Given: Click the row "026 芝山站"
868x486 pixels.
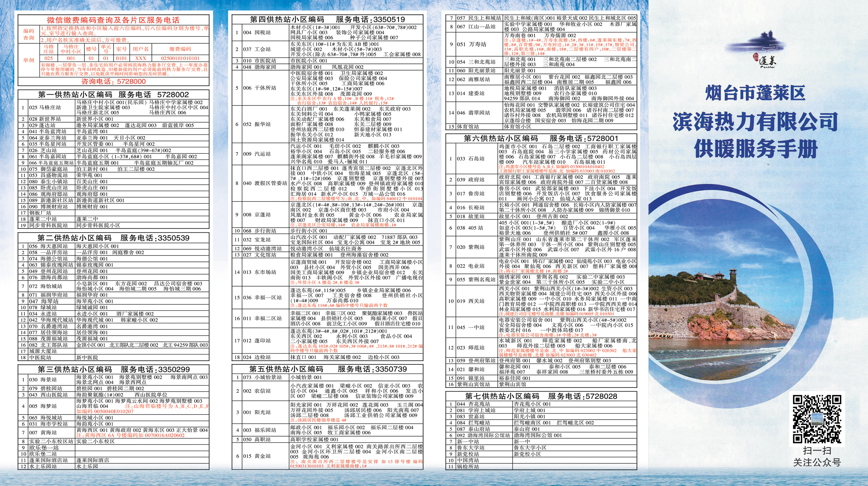Looking at the screenshot, I should tap(114, 150).
